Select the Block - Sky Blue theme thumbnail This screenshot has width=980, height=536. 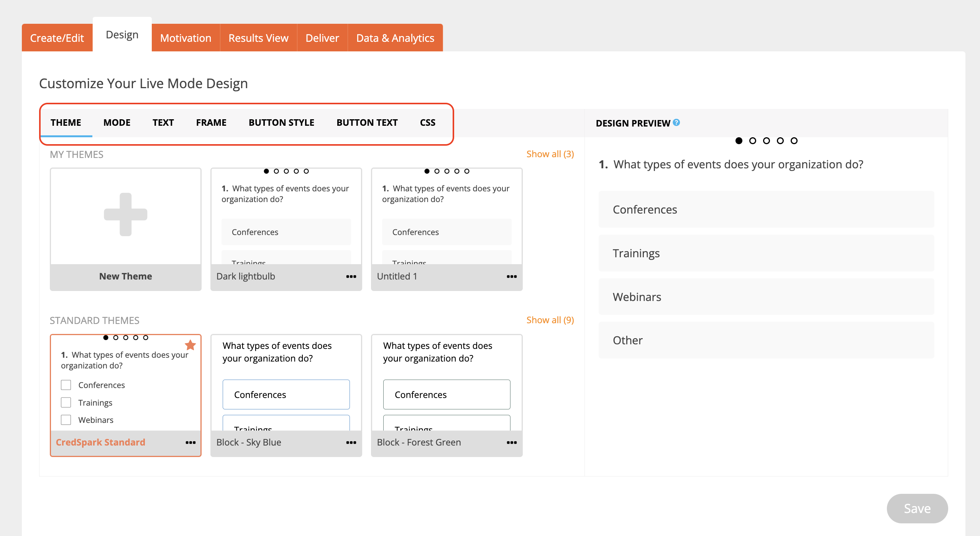tap(286, 383)
